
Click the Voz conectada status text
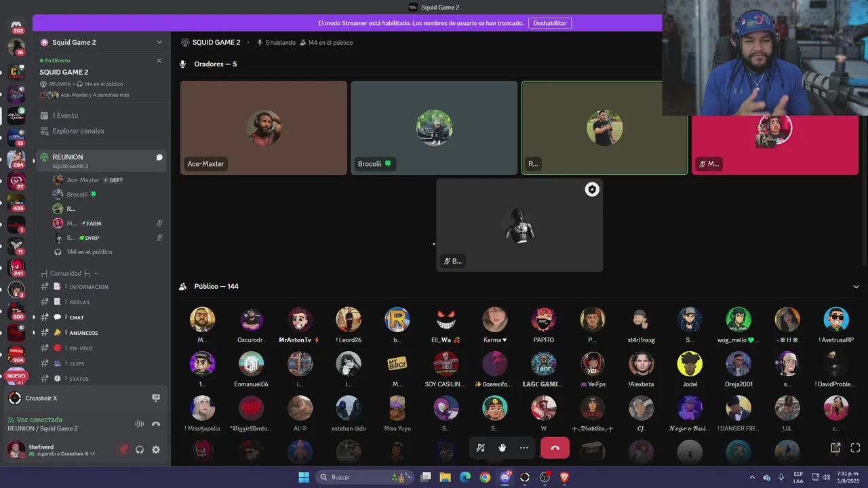pos(39,420)
